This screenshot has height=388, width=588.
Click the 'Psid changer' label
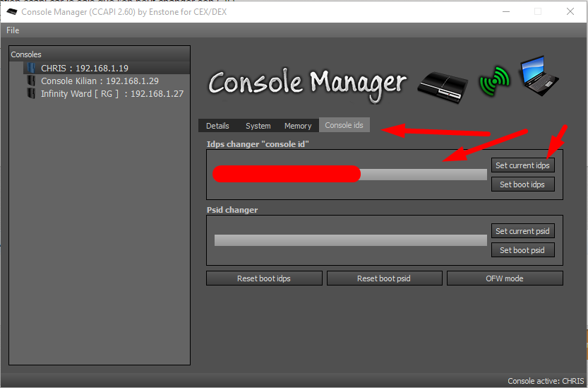coord(232,210)
